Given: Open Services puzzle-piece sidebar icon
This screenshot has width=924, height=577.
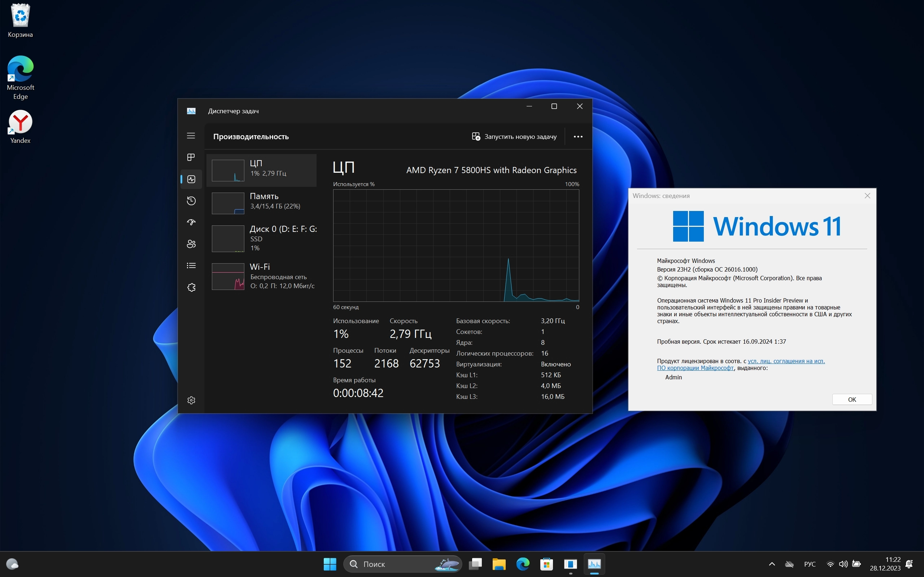Looking at the screenshot, I should tap(191, 287).
